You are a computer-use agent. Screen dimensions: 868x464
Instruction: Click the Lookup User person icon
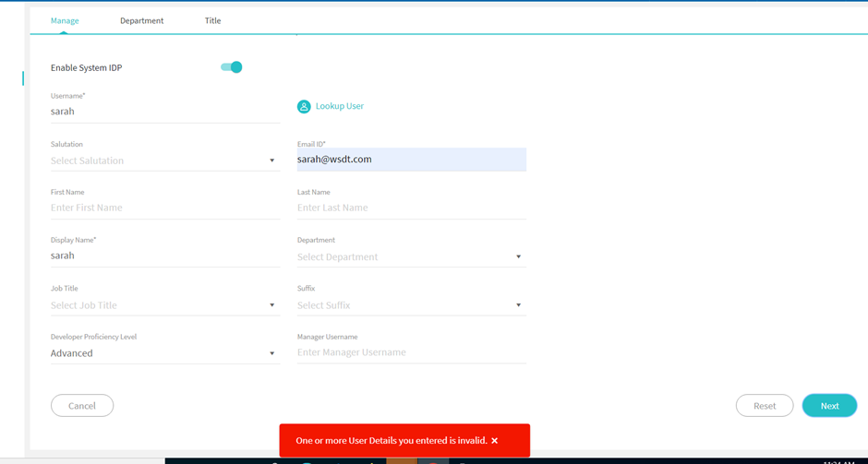(304, 107)
